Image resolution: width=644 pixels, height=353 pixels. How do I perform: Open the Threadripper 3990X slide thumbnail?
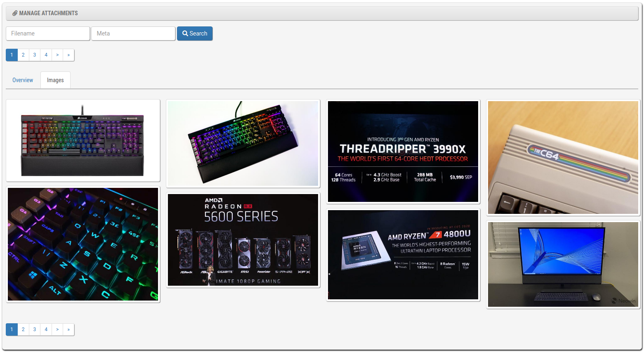pyautogui.click(x=403, y=152)
